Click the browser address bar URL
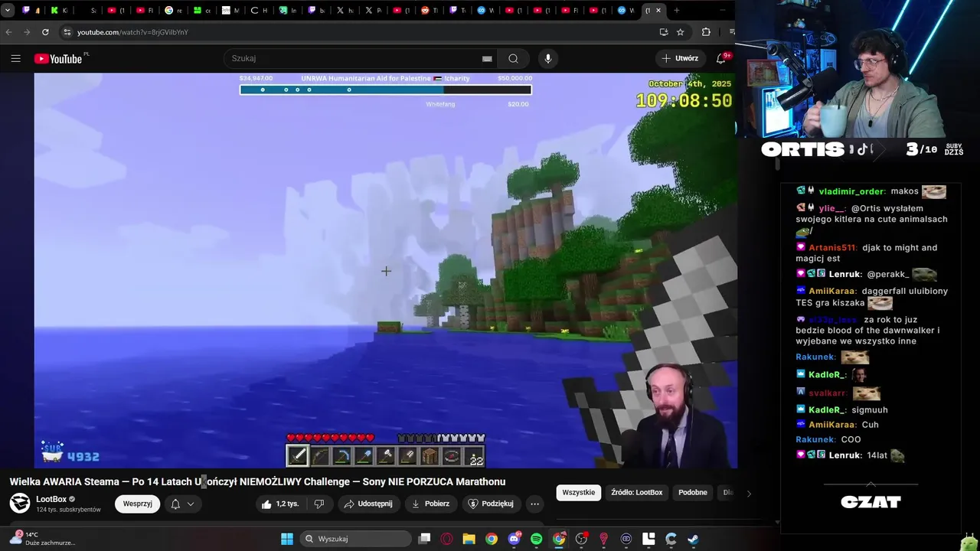 [132, 32]
